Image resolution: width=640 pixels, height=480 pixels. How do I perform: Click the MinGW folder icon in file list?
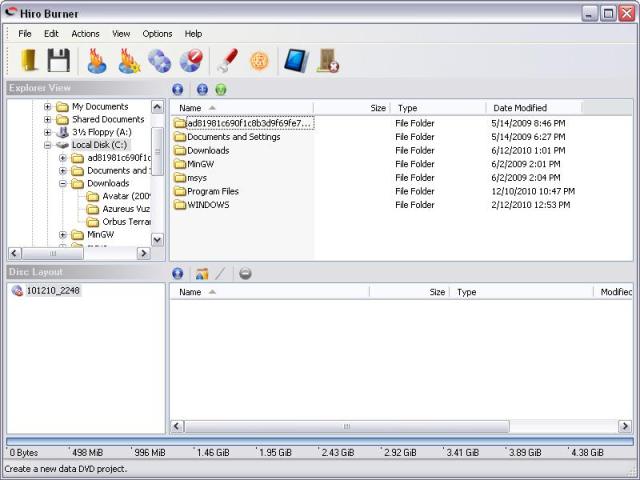[x=180, y=164]
